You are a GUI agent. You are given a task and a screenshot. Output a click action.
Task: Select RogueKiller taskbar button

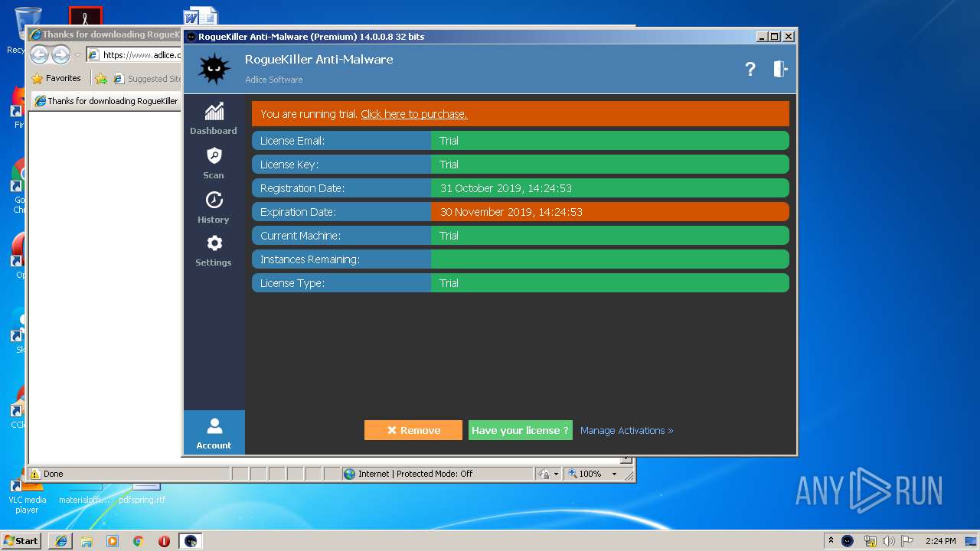(x=191, y=541)
